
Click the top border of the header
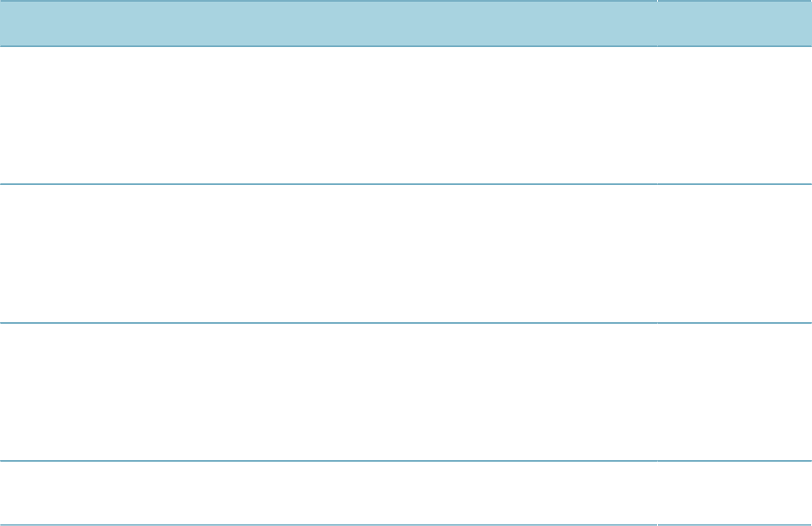[x=406, y=1]
